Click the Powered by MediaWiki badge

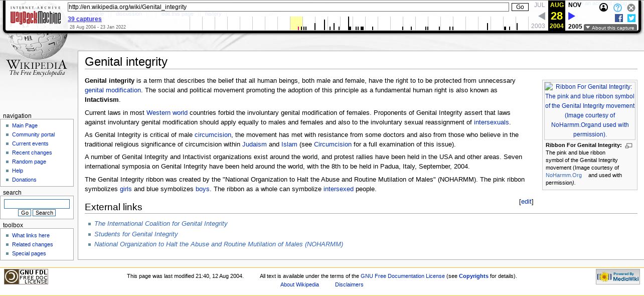617,276
